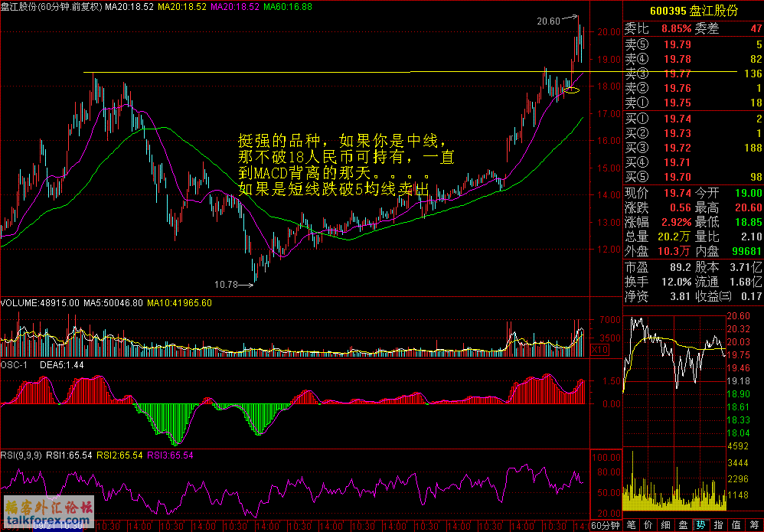
Task: Click the OSC-1 indicator name
Action: (x=13, y=365)
